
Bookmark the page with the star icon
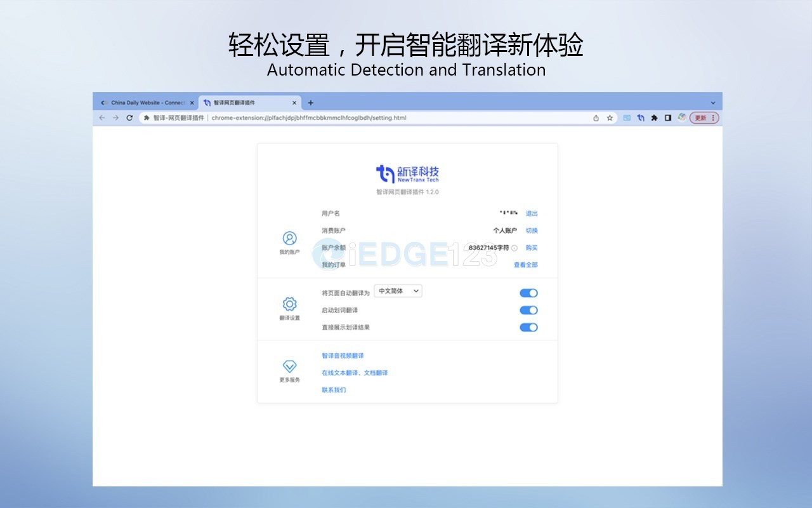pyautogui.click(x=610, y=117)
